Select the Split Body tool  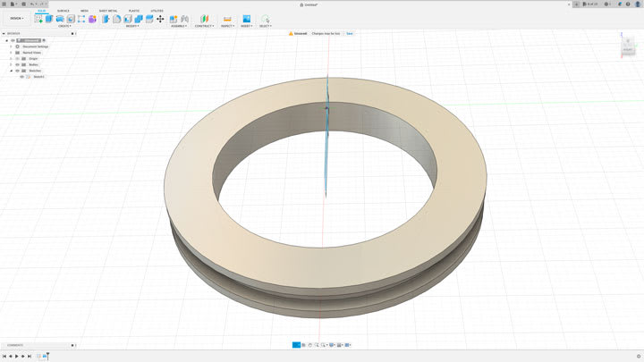point(149,19)
